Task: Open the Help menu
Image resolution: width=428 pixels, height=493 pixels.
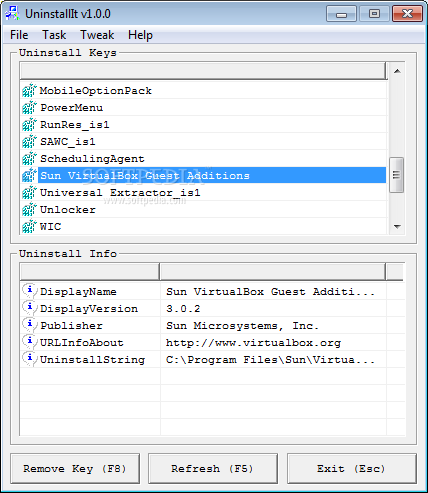Action: [x=140, y=35]
